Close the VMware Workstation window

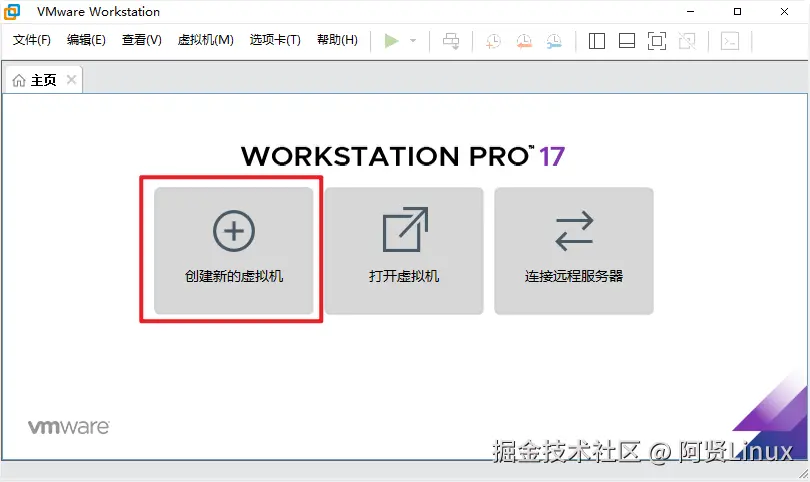tap(784, 11)
